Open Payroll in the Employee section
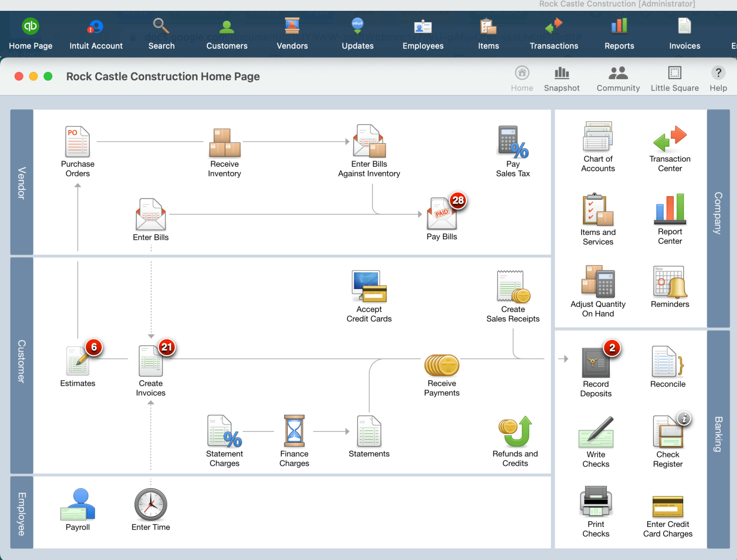This screenshot has height=560, width=737. point(77,503)
